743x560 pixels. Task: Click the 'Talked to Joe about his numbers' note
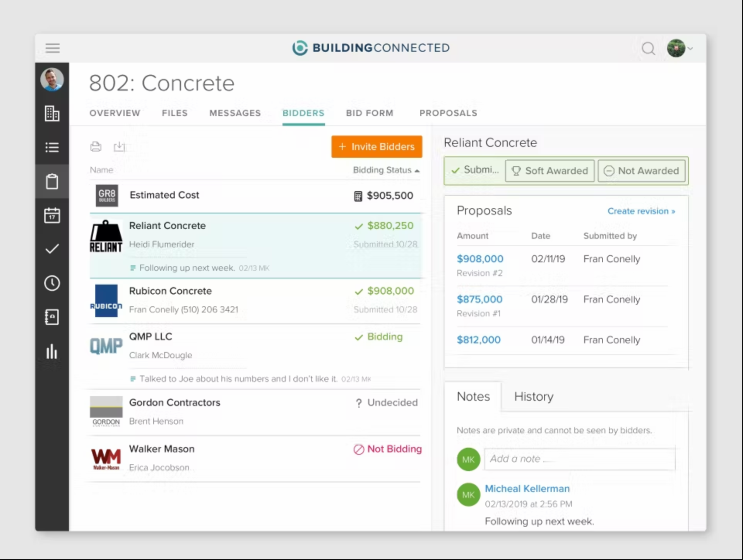(238, 379)
